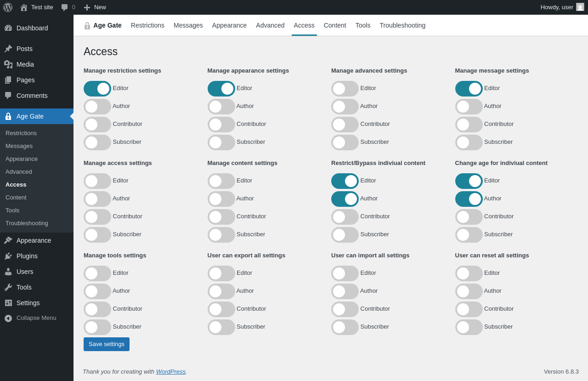
Task: Click the Pages icon in sidebar
Action: click(8, 80)
